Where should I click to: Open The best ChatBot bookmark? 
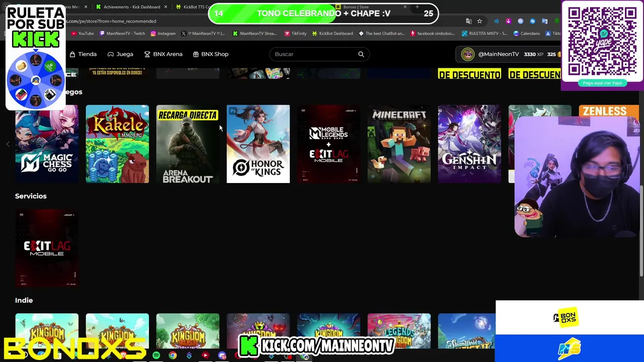click(381, 34)
